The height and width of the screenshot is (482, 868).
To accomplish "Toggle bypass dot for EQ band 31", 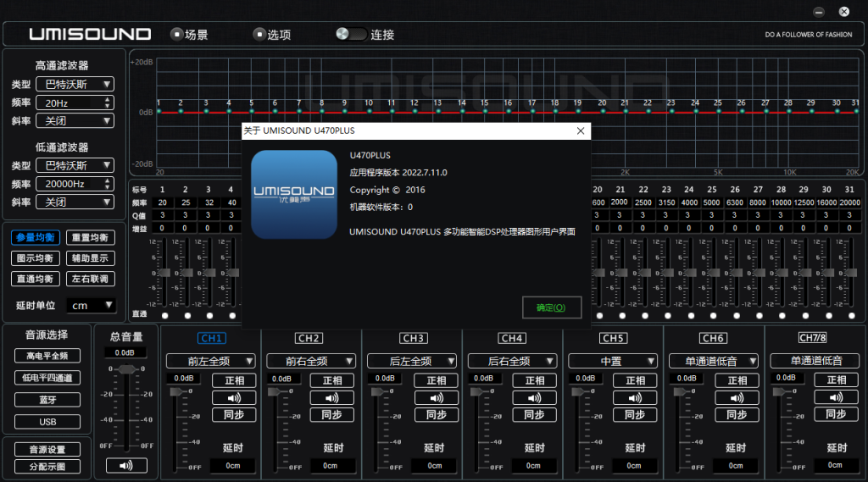I will point(851,315).
